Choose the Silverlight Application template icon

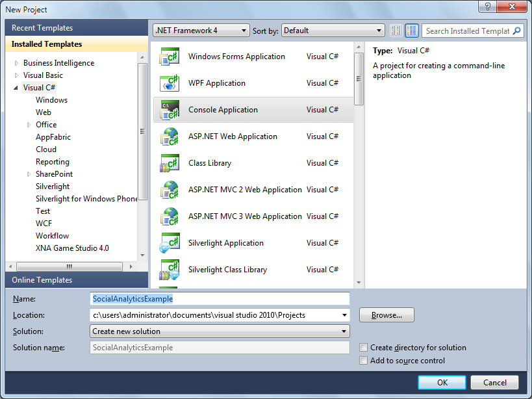[169, 243]
